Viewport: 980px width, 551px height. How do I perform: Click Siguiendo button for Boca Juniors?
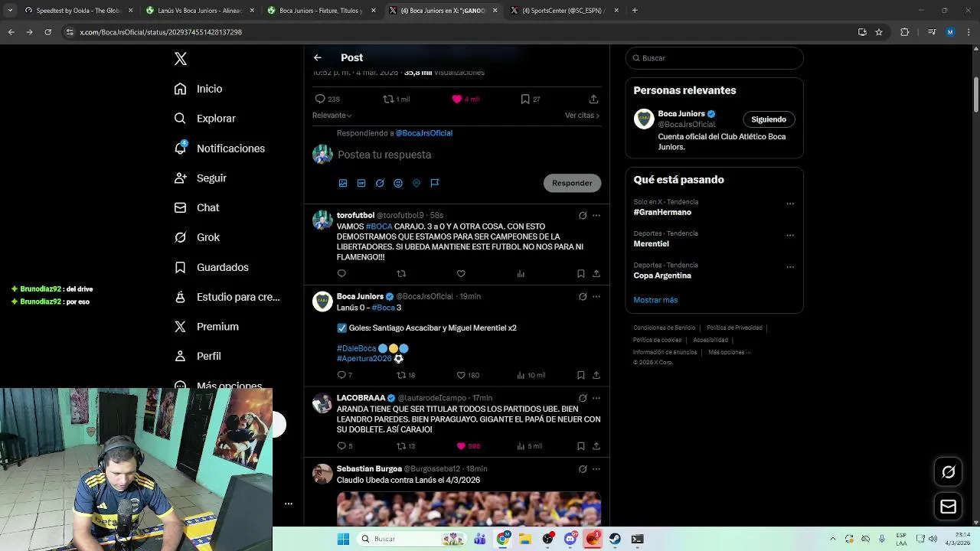(x=769, y=119)
